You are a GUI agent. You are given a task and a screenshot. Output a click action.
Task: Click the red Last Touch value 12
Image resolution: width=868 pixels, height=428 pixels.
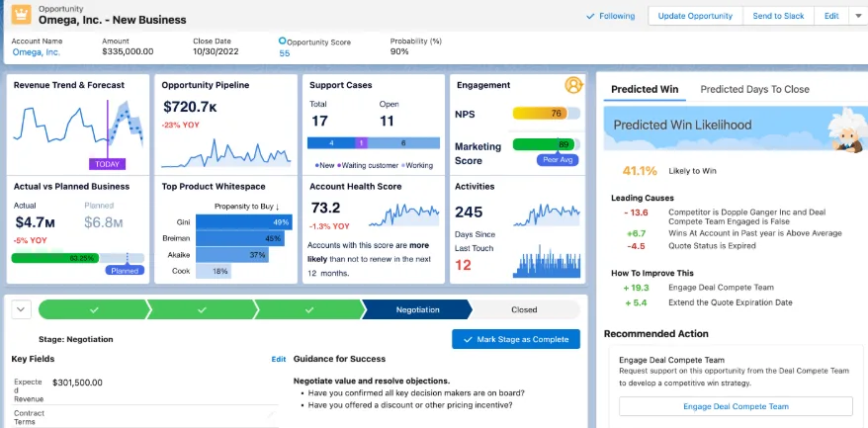tap(463, 265)
